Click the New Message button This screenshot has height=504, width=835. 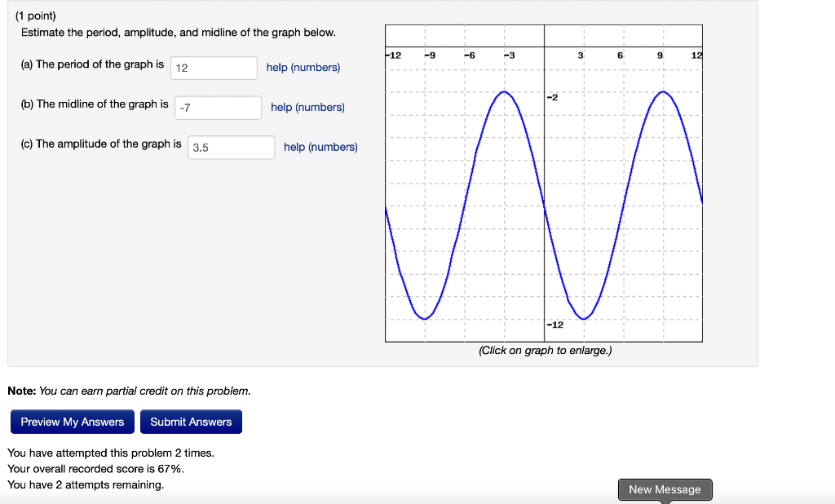coord(665,489)
